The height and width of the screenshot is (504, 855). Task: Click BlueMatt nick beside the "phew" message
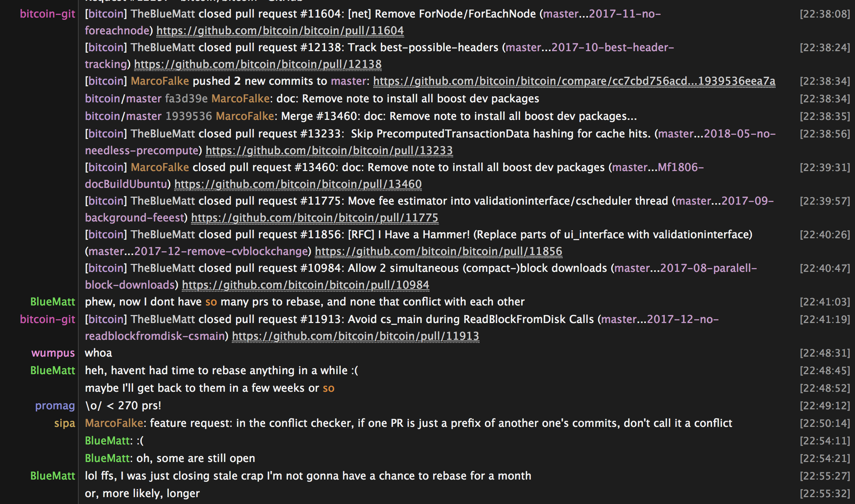click(52, 302)
